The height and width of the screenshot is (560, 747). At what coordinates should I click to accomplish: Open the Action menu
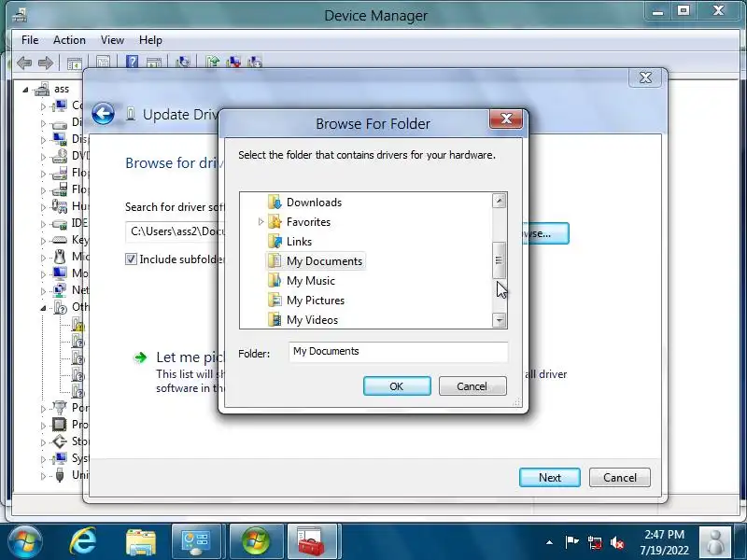(x=69, y=40)
